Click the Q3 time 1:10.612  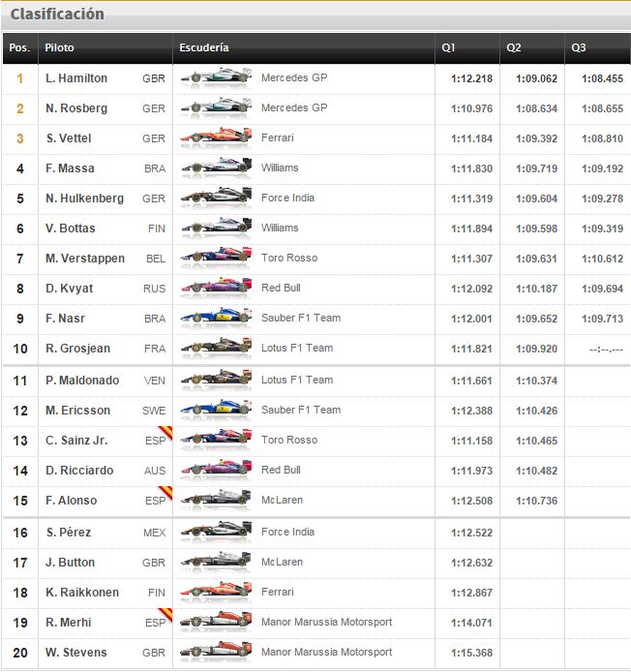click(602, 259)
